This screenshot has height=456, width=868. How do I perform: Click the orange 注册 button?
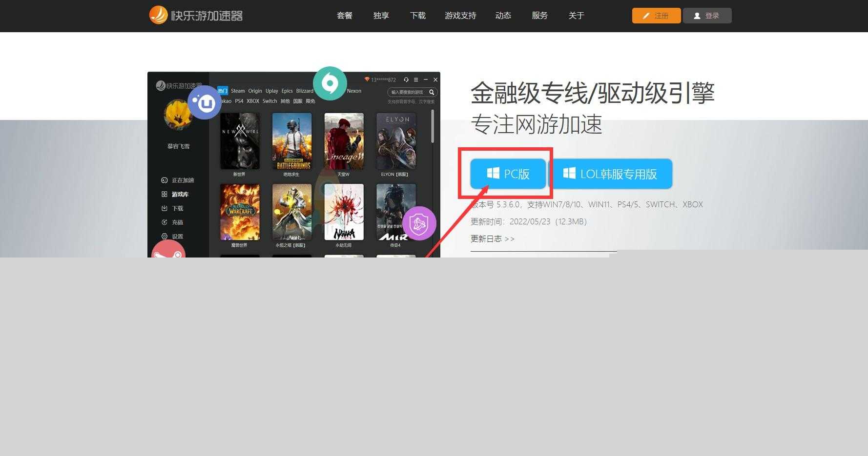tap(656, 16)
